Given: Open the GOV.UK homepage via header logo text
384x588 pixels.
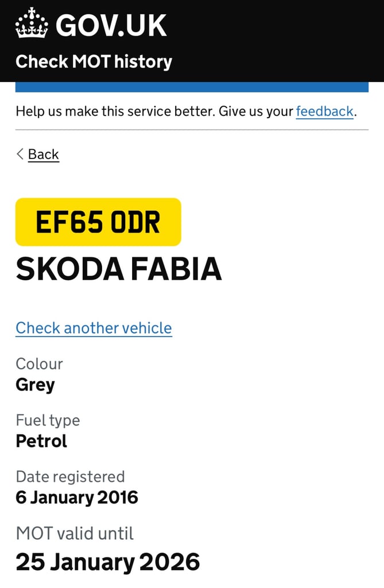Looking at the screenshot, I should 110,24.
